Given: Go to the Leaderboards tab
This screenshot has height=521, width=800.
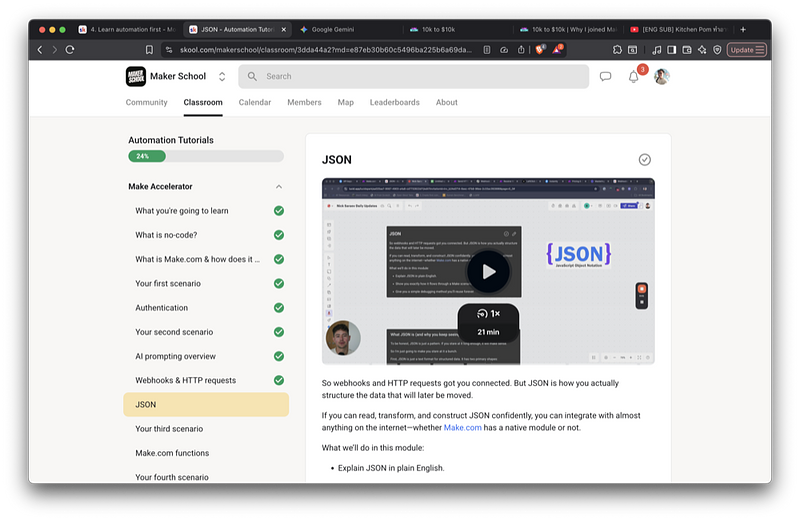Looking at the screenshot, I should click(395, 102).
